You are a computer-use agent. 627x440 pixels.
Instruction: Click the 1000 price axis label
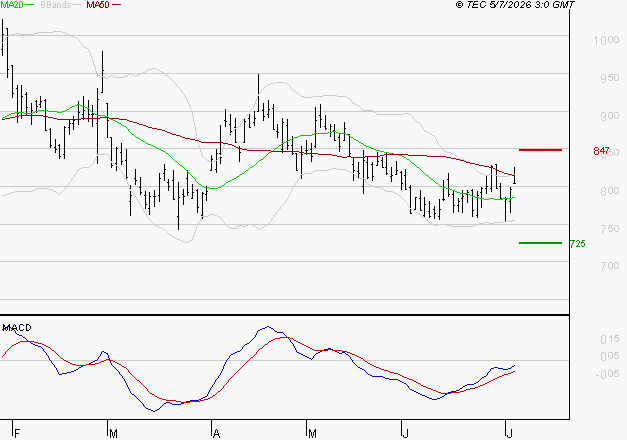606,40
